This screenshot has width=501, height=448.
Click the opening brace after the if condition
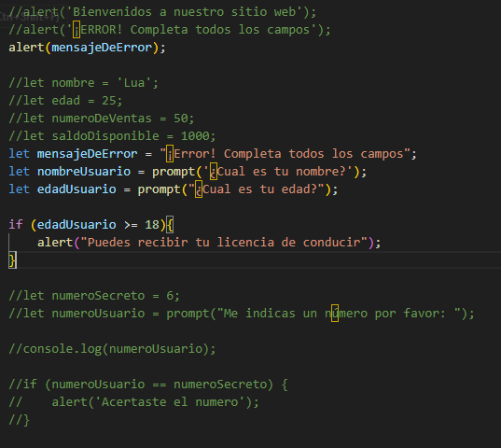(x=170, y=225)
